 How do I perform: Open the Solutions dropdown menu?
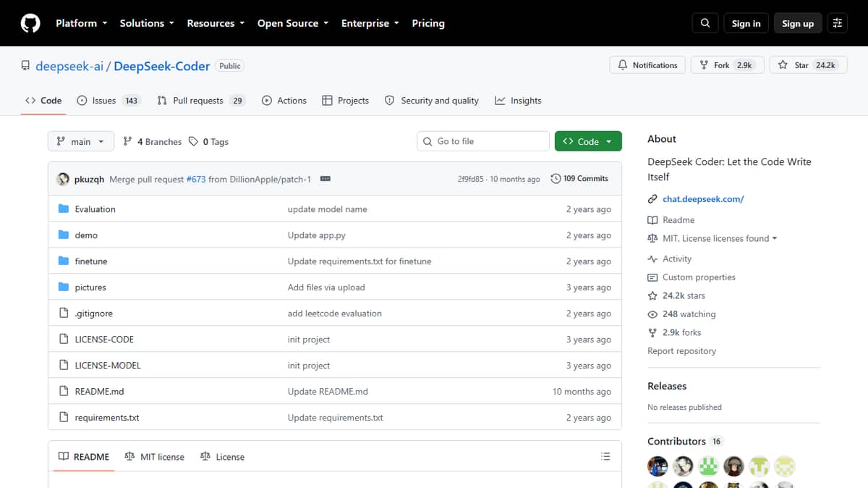pos(147,23)
